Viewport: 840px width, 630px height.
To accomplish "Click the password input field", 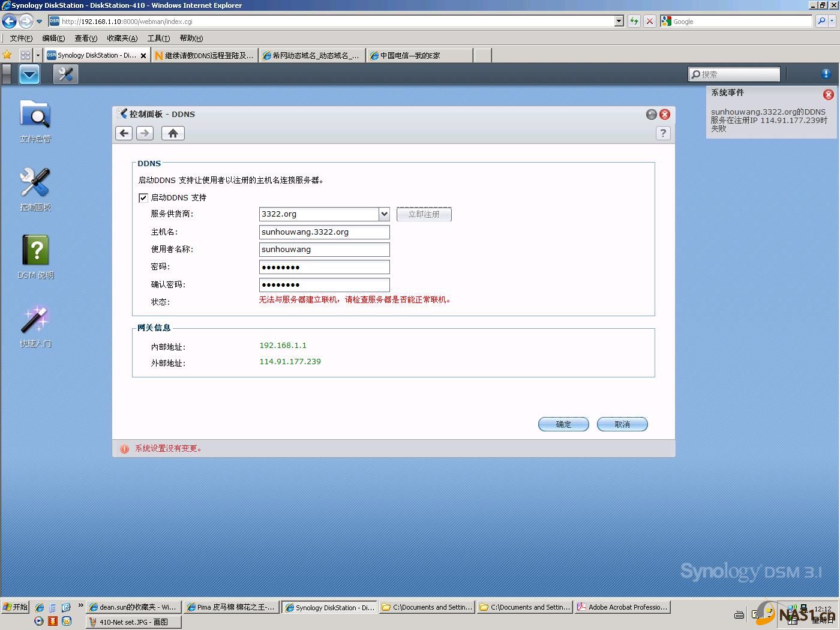I will [x=325, y=267].
